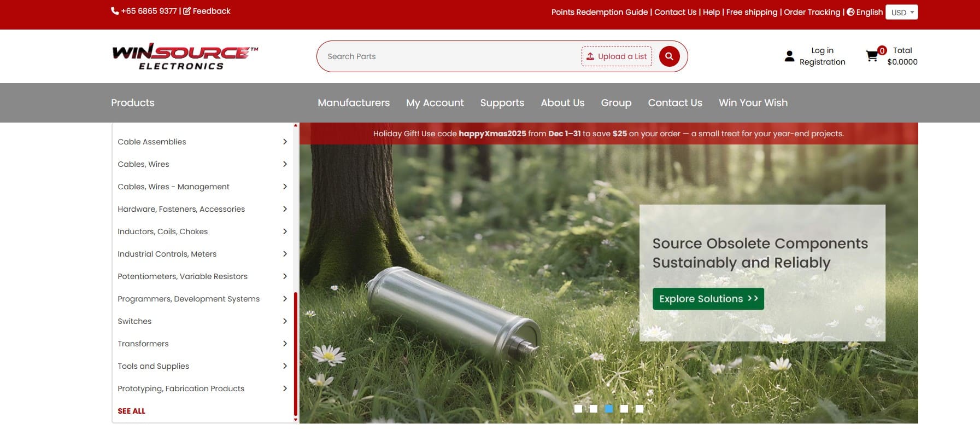
Task: Open the Win Your Wish menu item
Action: pyautogui.click(x=753, y=103)
